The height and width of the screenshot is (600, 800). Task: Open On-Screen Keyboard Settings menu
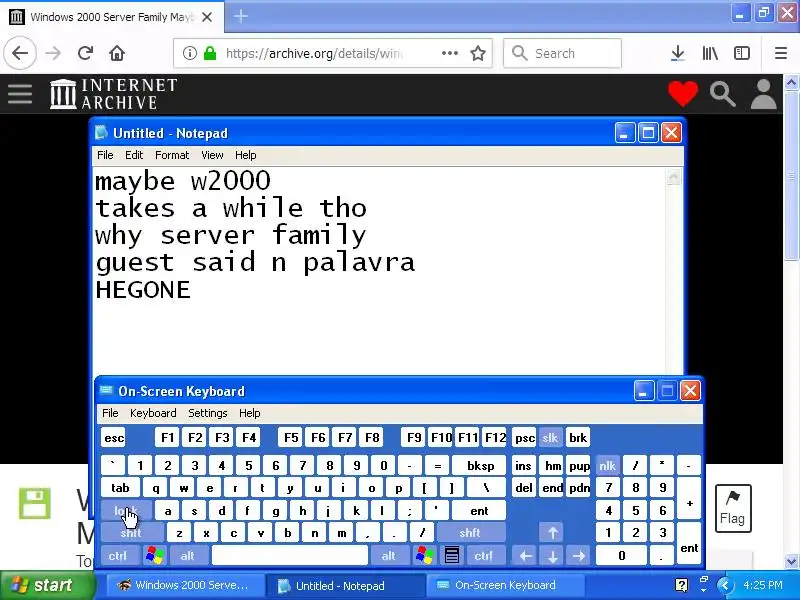[208, 413]
